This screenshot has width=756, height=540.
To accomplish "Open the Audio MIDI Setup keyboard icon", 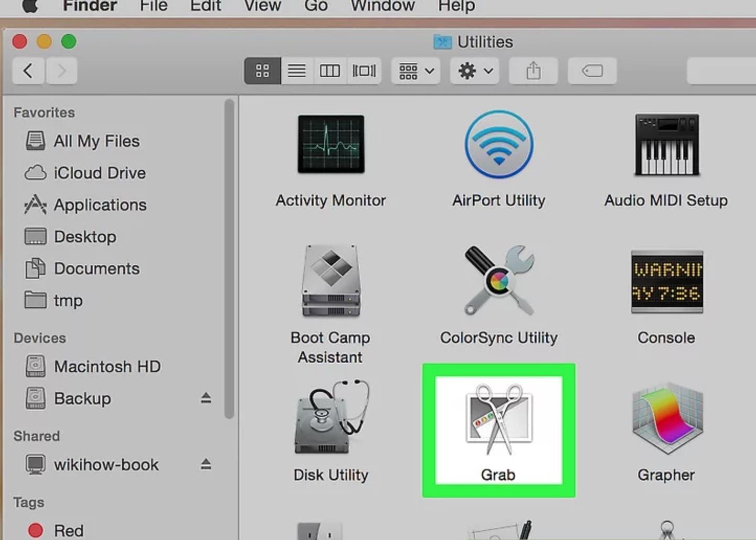I will click(x=666, y=144).
